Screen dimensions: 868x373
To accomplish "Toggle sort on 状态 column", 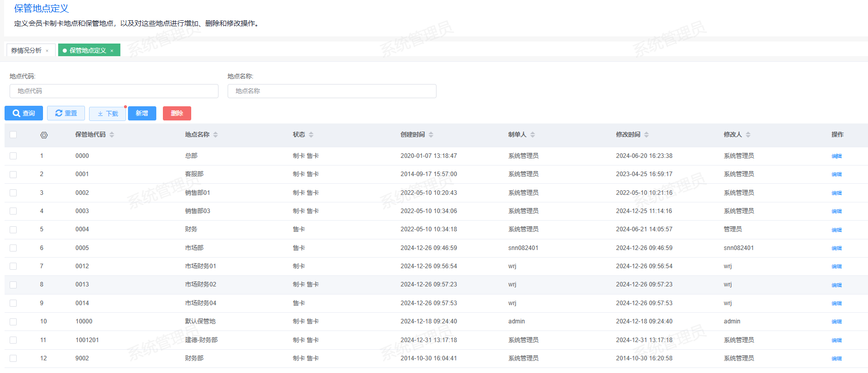I will tap(311, 135).
